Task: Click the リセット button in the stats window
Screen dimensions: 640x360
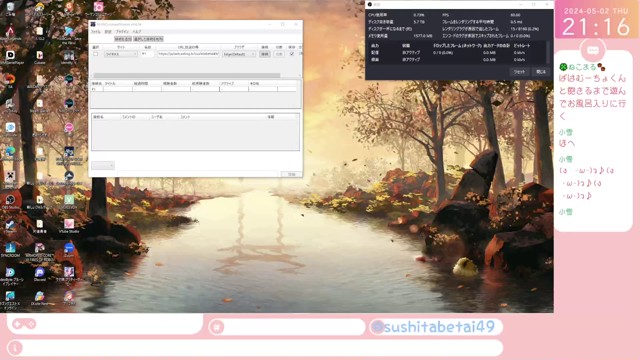Action: (519, 72)
